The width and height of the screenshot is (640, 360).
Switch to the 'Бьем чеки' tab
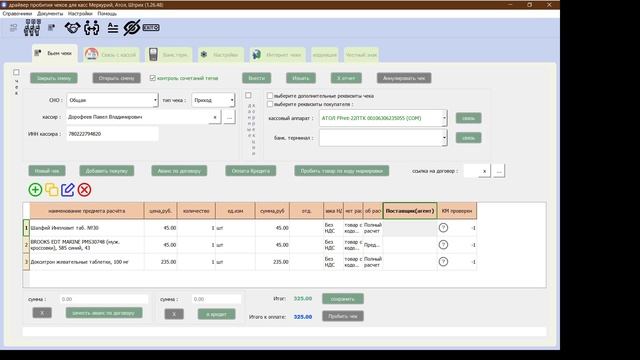tap(55, 53)
